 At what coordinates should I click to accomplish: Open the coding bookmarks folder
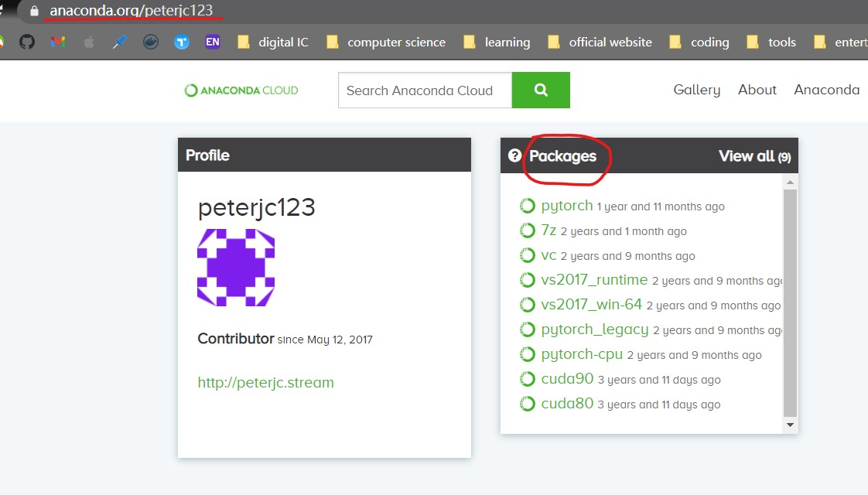coord(699,42)
